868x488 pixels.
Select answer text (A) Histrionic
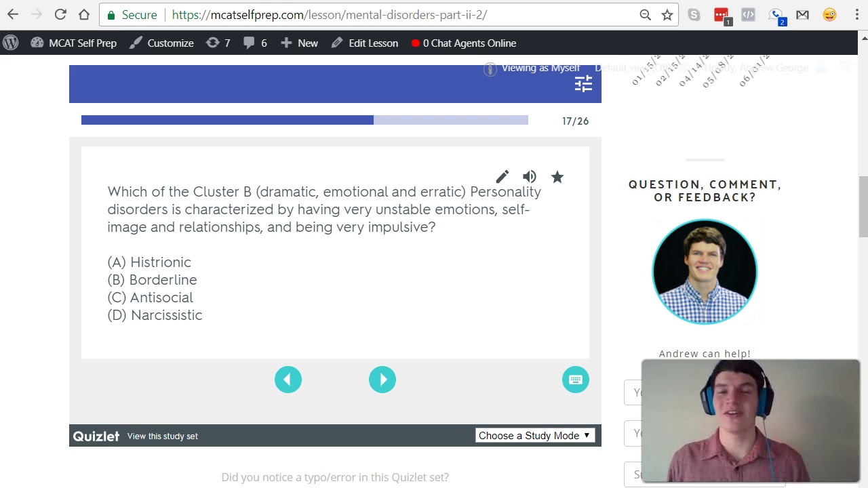click(149, 262)
